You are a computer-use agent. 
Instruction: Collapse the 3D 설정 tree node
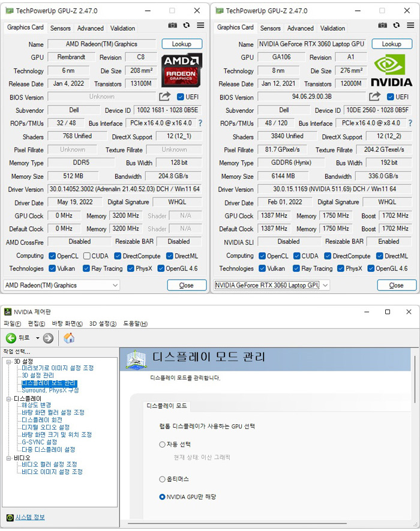click(x=8, y=362)
